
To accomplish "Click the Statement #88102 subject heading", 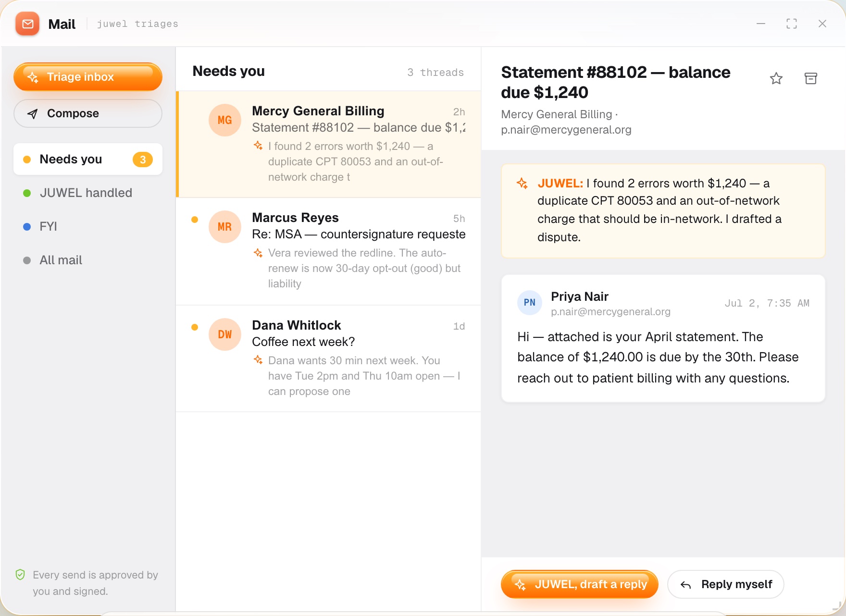I will pyautogui.click(x=616, y=82).
